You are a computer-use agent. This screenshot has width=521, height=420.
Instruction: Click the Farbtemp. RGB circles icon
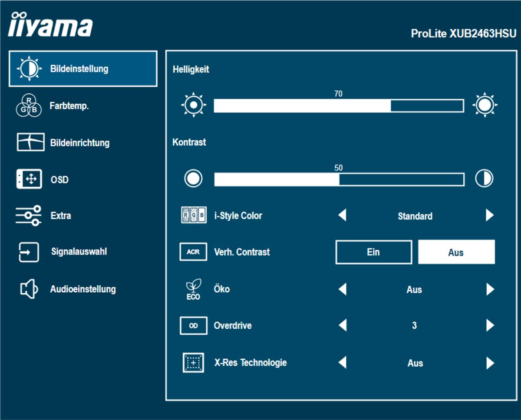coord(29,106)
